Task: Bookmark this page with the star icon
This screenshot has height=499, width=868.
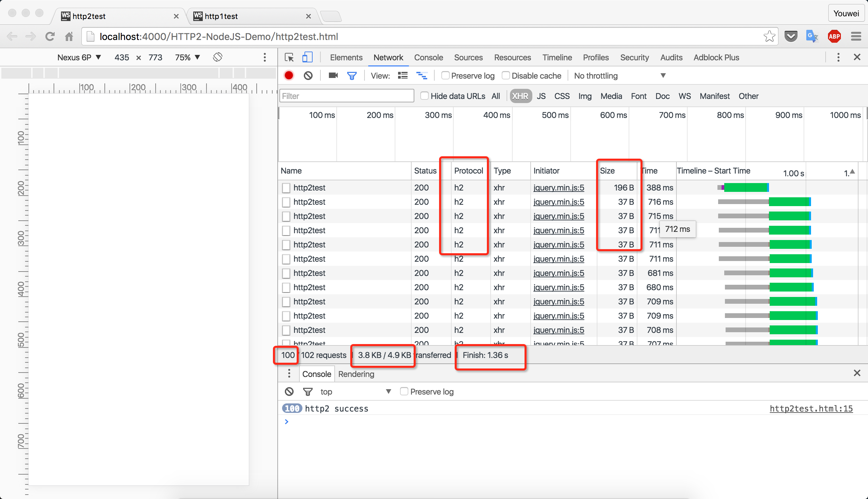Action: tap(769, 36)
